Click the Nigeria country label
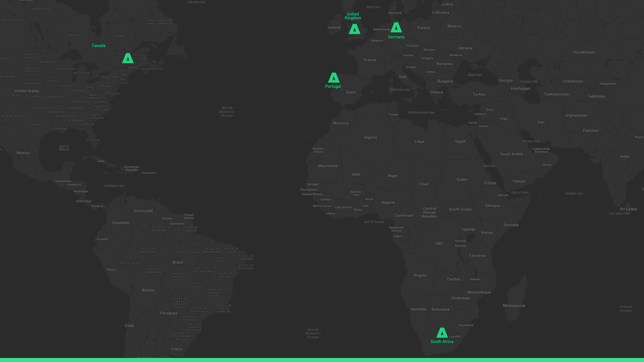Viewport: 644px width, 362px height. pos(388,202)
